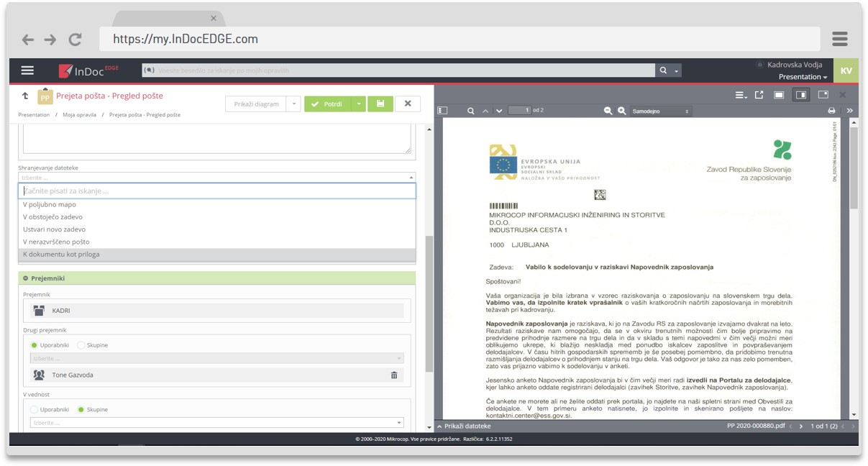Close the document viewer panel
868x466 pixels.
843,95
